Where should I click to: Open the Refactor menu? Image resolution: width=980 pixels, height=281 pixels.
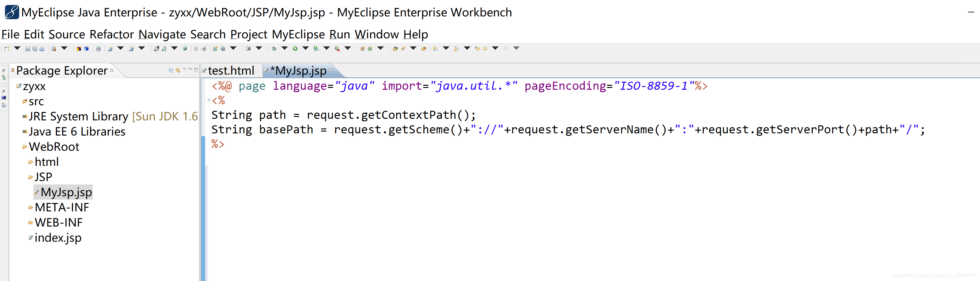coord(111,34)
